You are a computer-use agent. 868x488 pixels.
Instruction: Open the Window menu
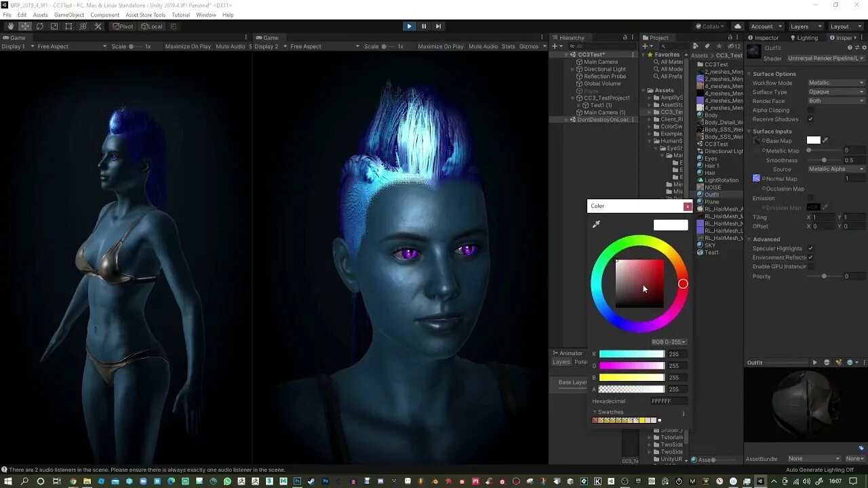[x=205, y=15]
